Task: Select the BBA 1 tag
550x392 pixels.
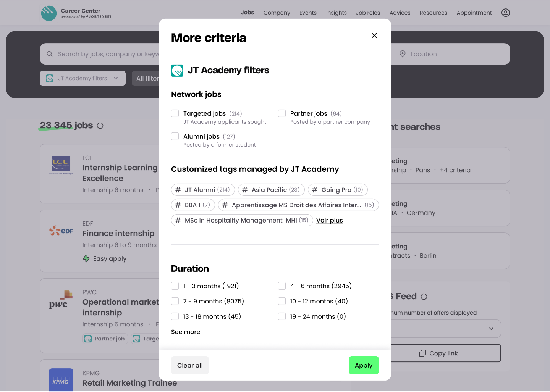Action: click(x=193, y=205)
